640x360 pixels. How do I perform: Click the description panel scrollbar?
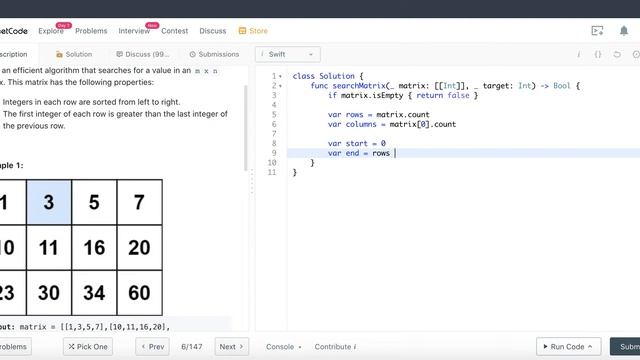(x=246, y=128)
